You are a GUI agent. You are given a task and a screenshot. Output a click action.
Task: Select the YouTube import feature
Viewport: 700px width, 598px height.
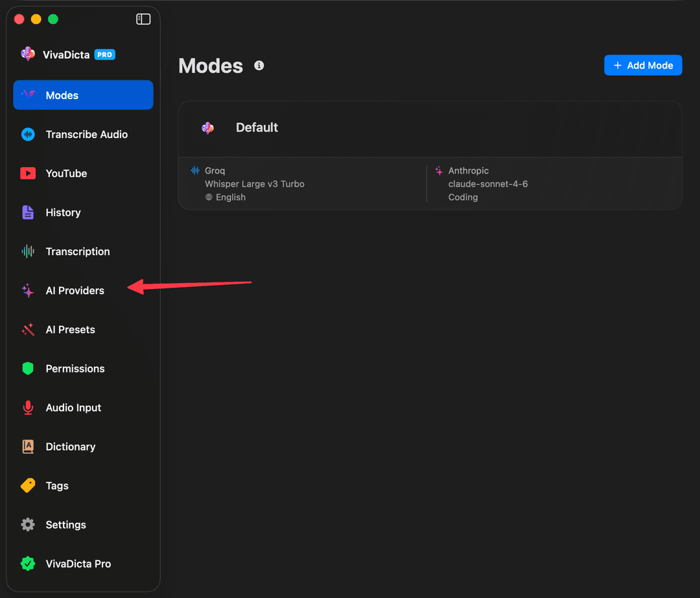click(65, 173)
